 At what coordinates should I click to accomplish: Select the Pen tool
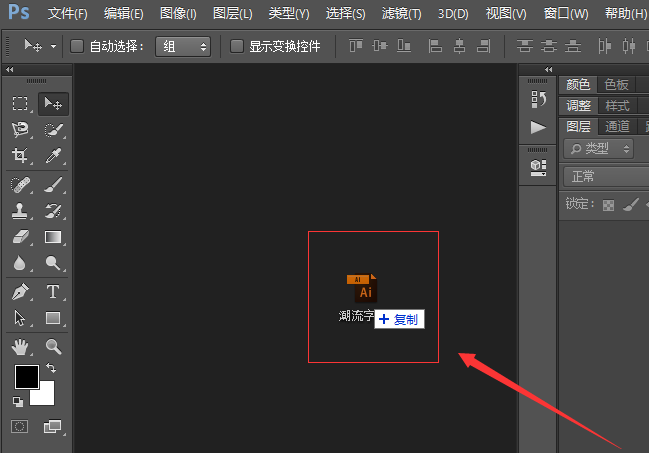coord(20,292)
